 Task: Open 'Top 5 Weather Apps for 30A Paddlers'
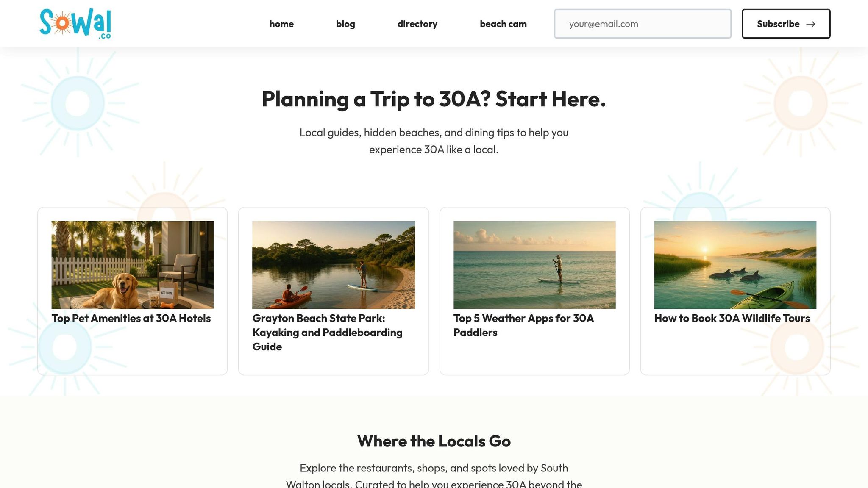click(524, 325)
